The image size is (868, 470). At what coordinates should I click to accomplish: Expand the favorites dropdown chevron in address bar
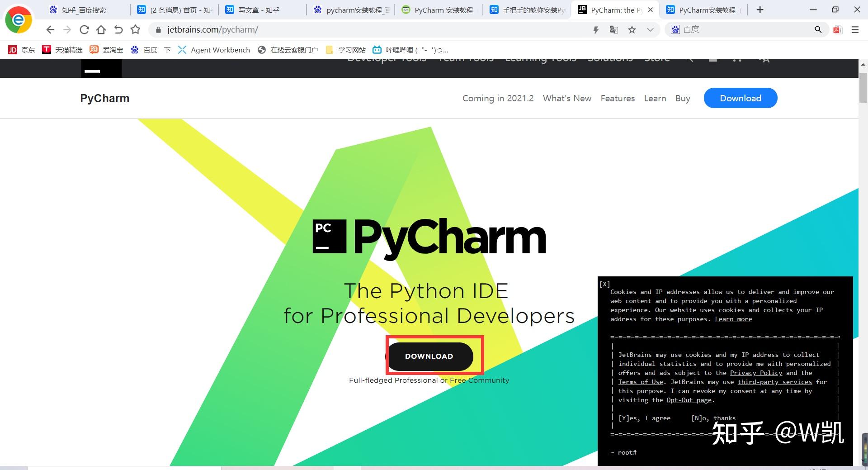[651, 29]
